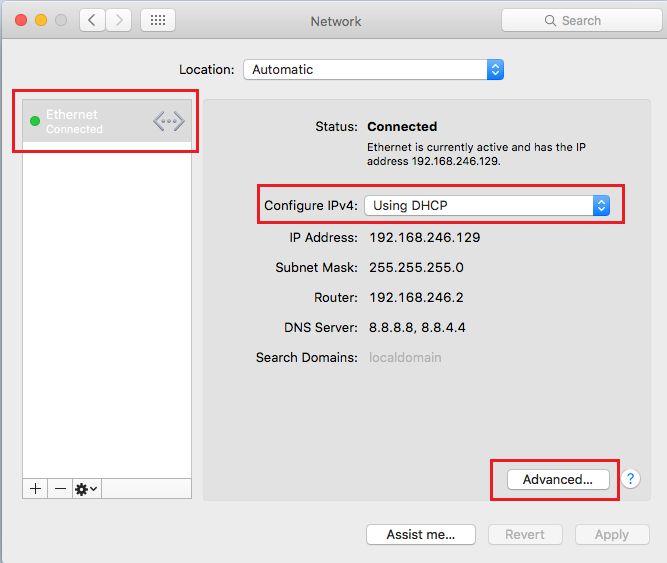
Task: Click the Ethernet double-arrow interface icon
Action: click(168, 122)
